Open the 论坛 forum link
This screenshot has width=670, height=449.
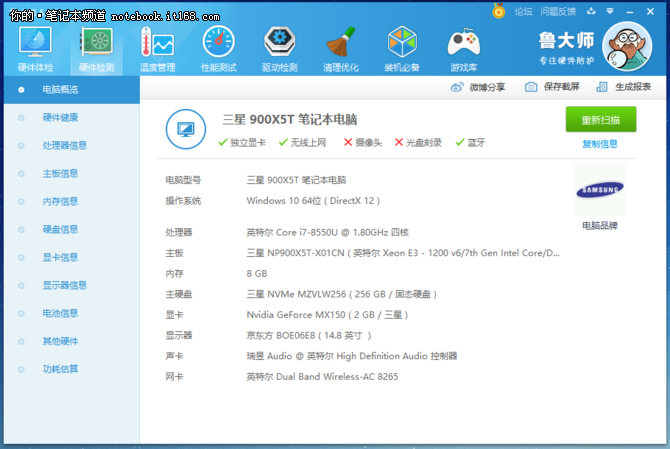[x=523, y=11]
